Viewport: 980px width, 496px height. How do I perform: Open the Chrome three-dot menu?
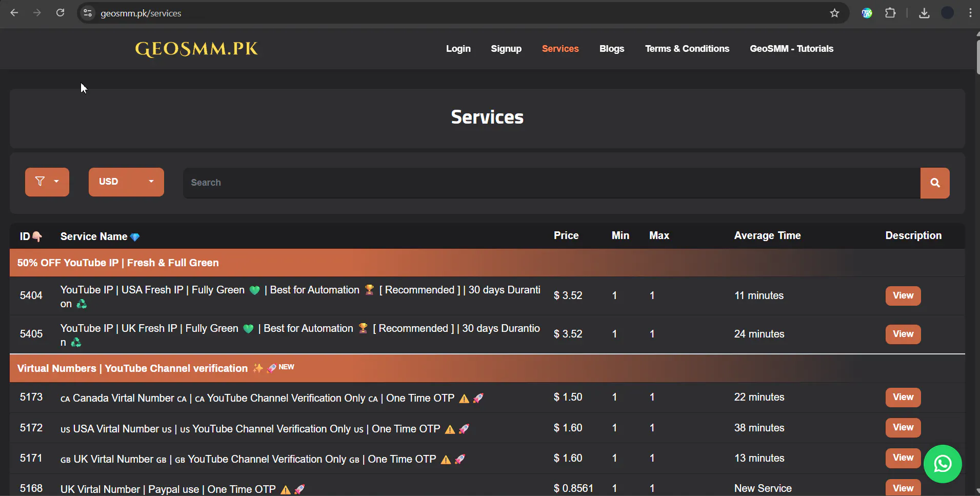click(x=970, y=13)
